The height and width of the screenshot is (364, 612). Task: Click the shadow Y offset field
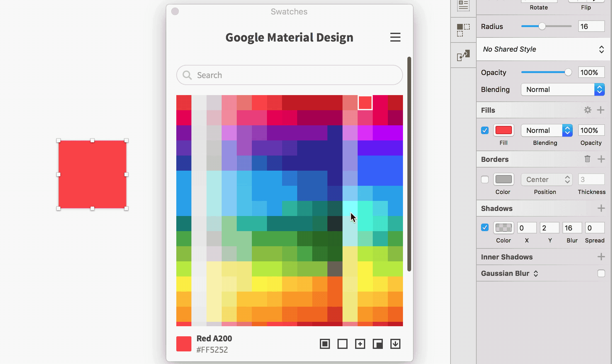tap(549, 228)
